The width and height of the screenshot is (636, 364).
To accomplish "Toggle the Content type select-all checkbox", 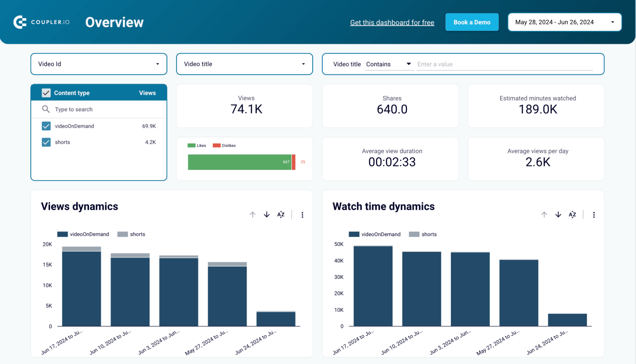I will click(46, 93).
